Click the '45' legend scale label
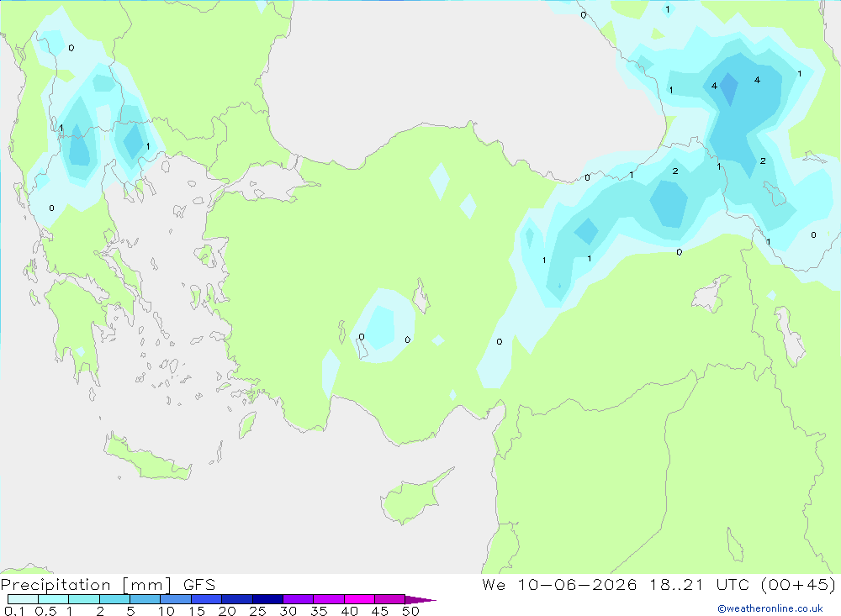Viewport: 841px width, 616px height. pyautogui.click(x=380, y=611)
